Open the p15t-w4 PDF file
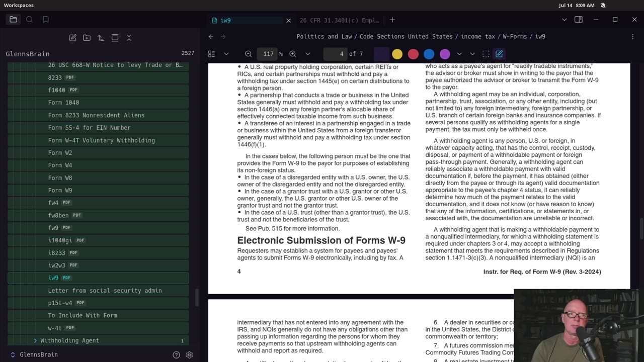This screenshot has width=644, height=362. click(x=98, y=303)
